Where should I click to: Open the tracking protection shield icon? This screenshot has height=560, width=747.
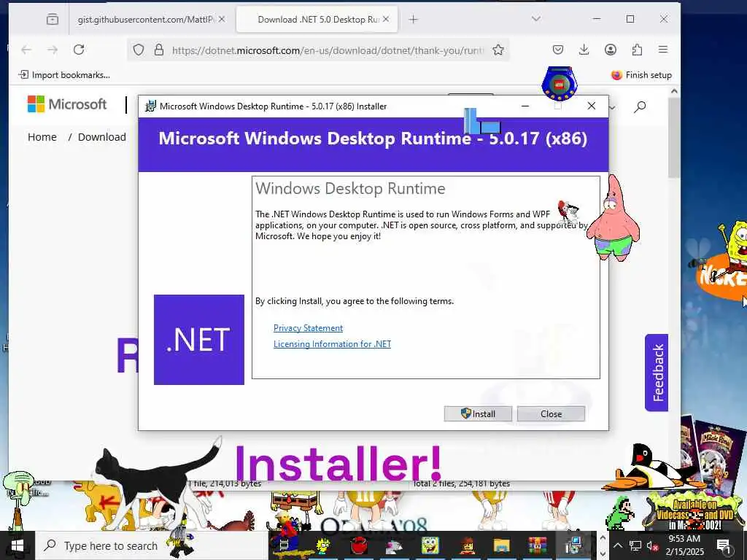138,50
